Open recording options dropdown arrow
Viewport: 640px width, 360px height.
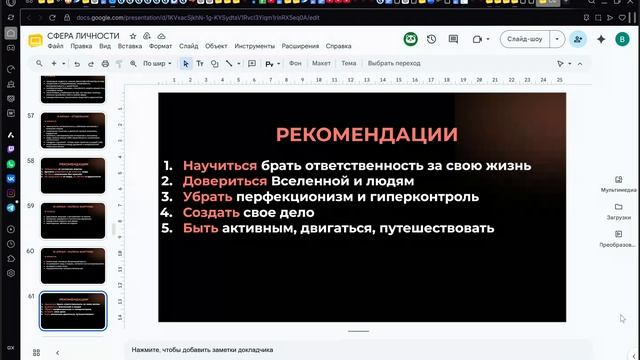488,39
